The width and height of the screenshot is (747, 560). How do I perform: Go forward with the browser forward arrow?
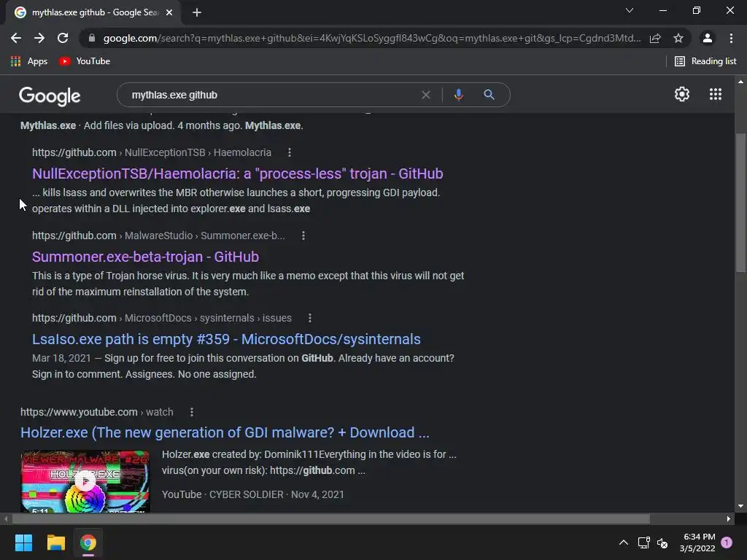pyautogui.click(x=39, y=38)
